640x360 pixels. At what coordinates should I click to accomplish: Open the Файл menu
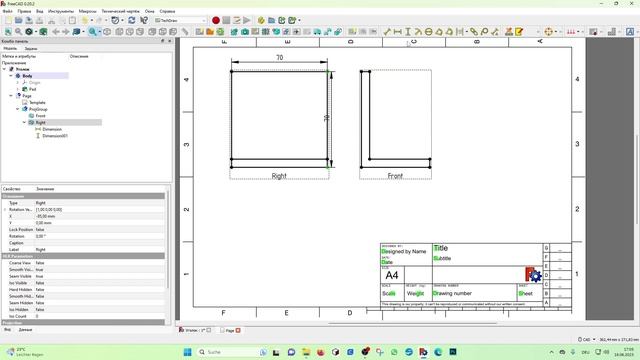pos(7,11)
